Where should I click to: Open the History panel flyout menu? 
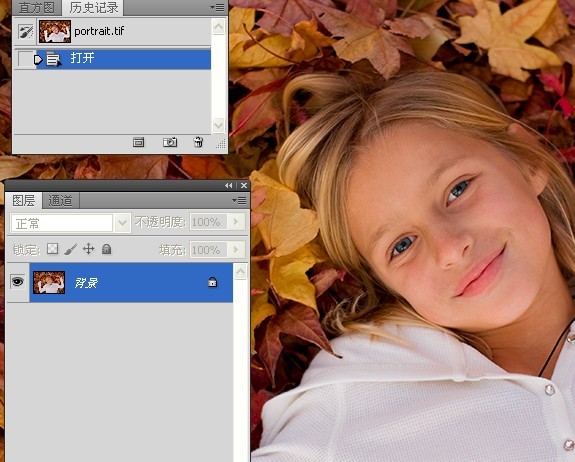[x=217, y=7]
